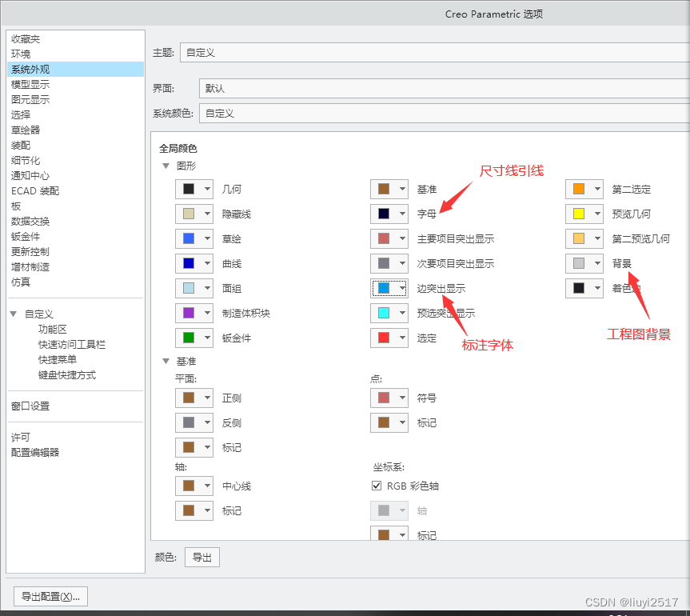Open 配置编辑器

point(35,452)
